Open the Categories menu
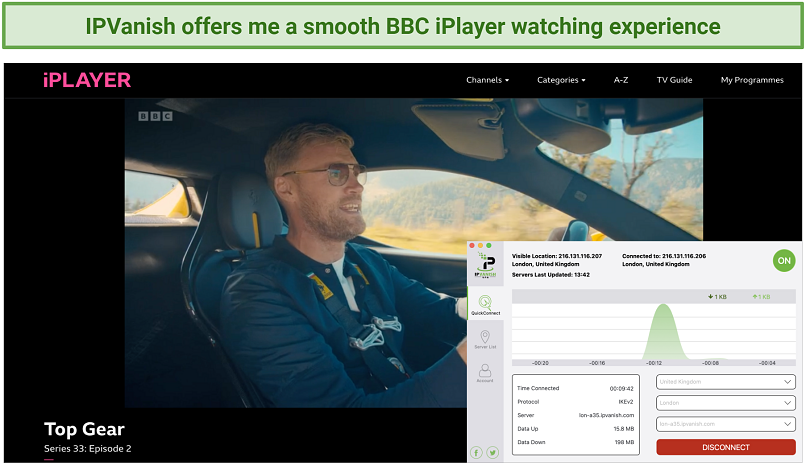The image size is (806, 466). 561,80
